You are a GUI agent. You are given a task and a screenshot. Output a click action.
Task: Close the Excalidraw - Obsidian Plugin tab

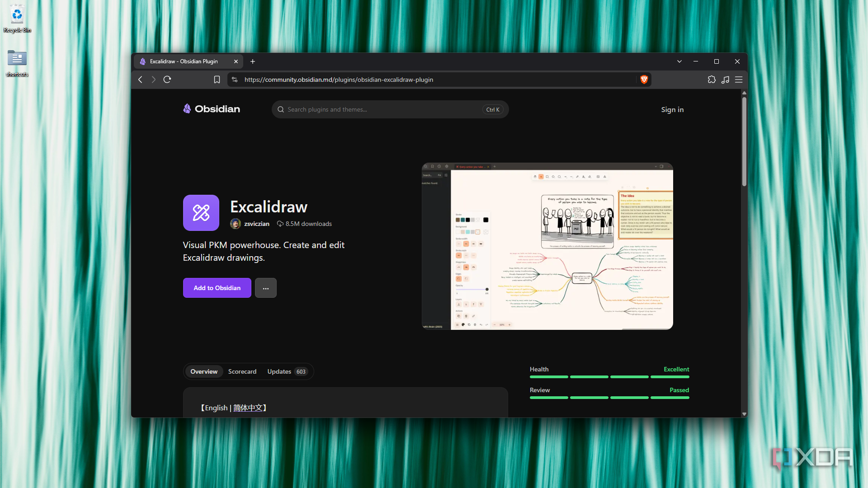tap(236, 61)
